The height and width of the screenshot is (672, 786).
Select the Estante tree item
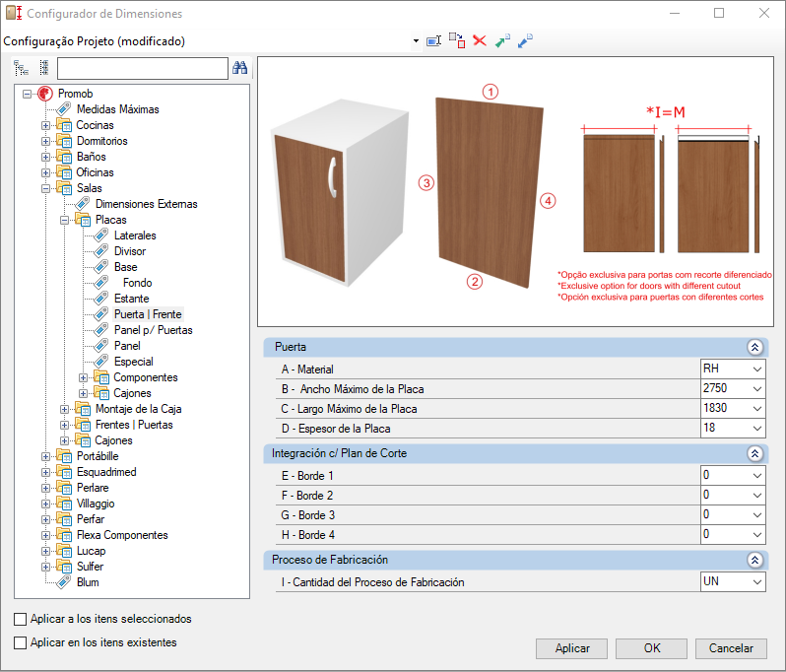(x=131, y=299)
